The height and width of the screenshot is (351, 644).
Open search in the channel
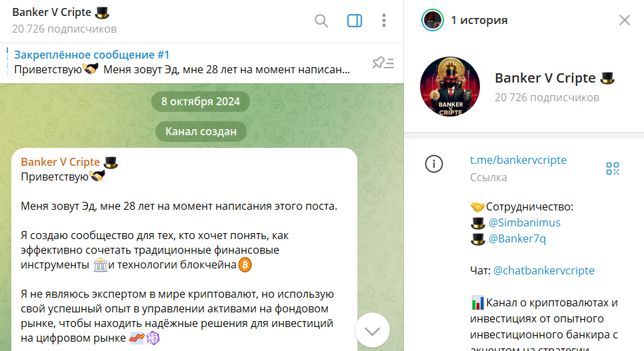click(x=321, y=21)
